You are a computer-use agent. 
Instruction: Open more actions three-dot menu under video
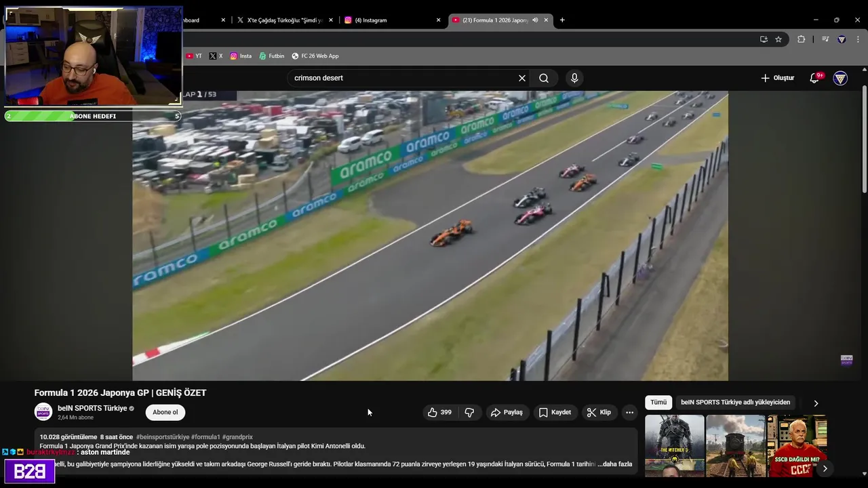pos(629,412)
